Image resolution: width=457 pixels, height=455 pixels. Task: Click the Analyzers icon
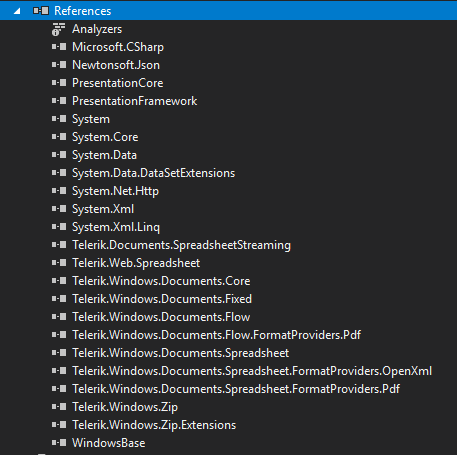(58, 29)
